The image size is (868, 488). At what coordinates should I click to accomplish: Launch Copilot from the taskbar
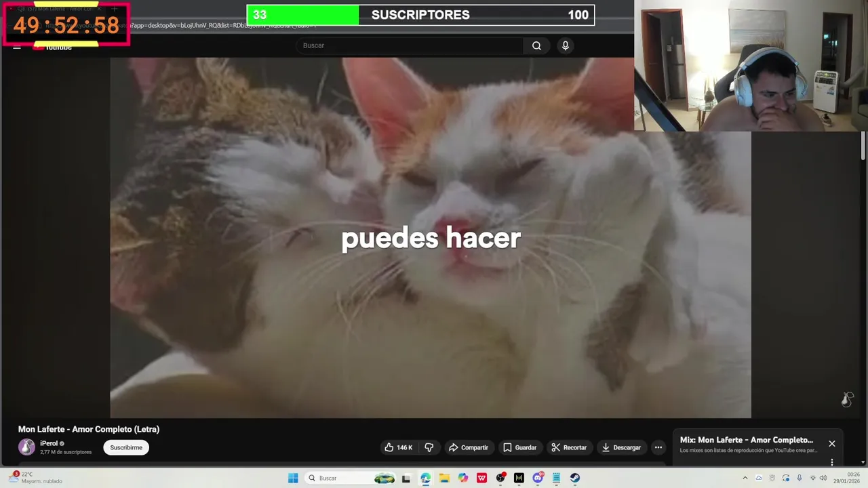tap(463, 478)
